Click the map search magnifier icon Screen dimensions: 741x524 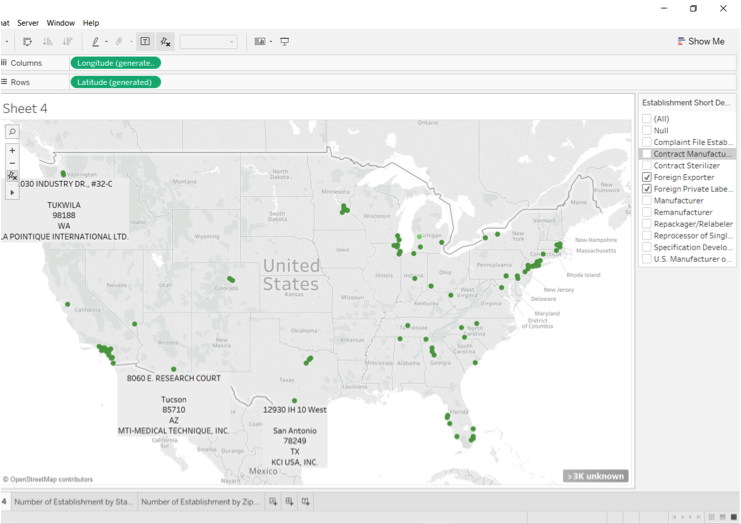point(12,132)
